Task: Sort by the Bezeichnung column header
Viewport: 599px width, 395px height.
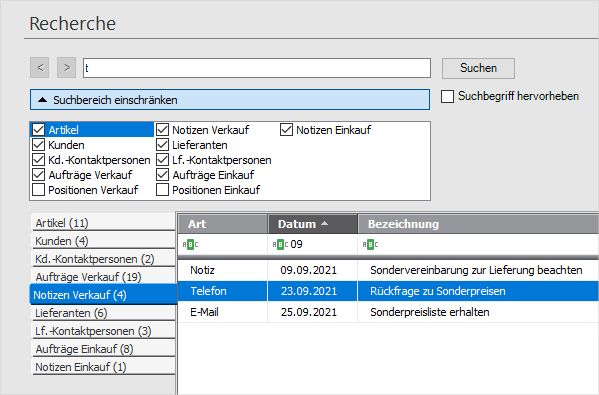Action: pyautogui.click(x=478, y=224)
